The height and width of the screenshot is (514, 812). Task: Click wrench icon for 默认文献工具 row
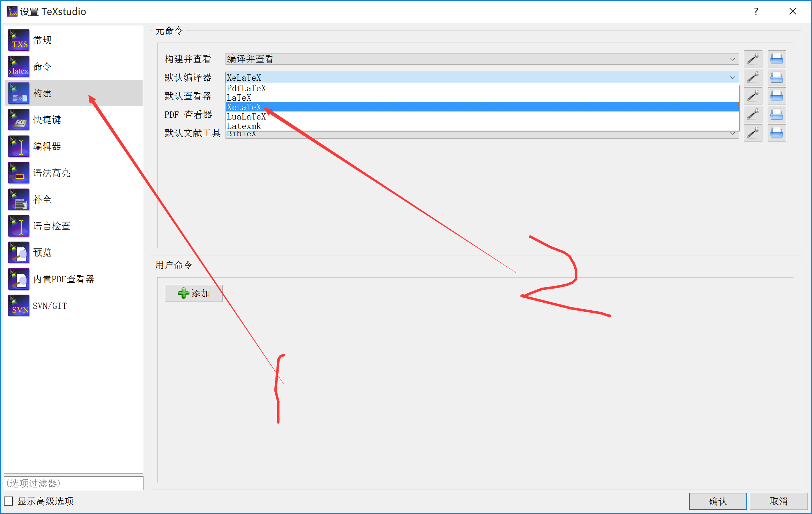[x=753, y=133]
